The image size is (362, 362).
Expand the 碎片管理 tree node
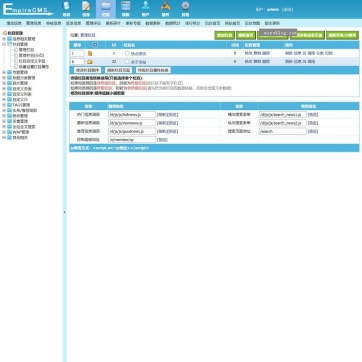4,83
